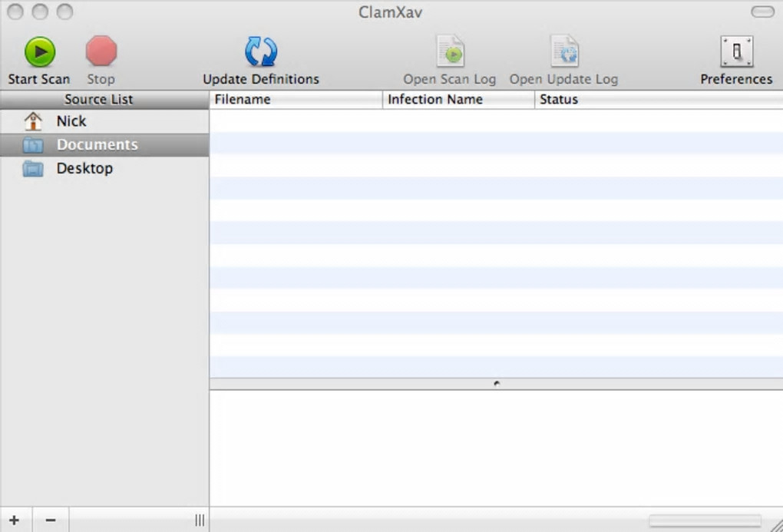Remove the source with the minus button
Viewport: 783px width, 532px height.
pos(51,520)
